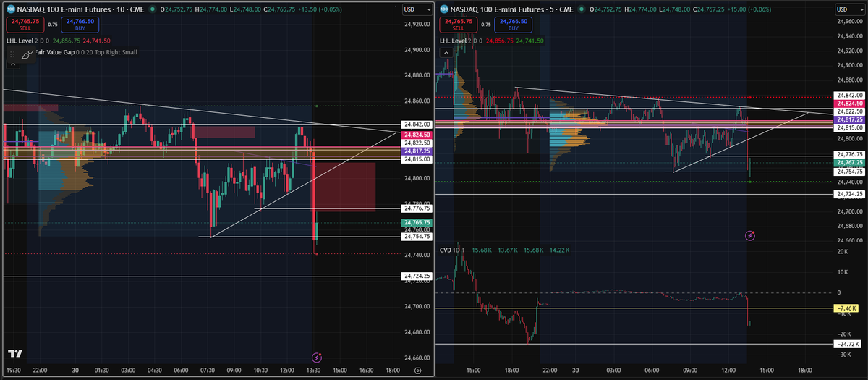Image resolution: width=868 pixels, height=380 pixels.
Task: Click the 24,724.25 line label on right chart
Action: 850,194
